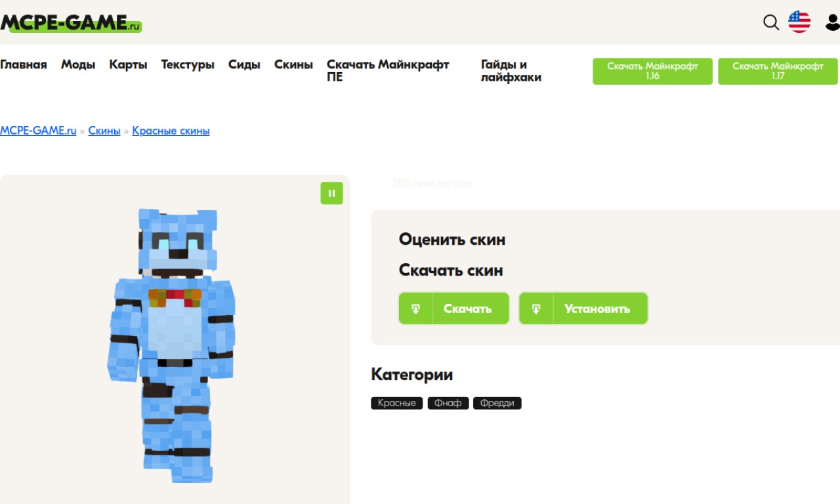
Task: Pause the skin rotation animation
Action: pos(331,193)
